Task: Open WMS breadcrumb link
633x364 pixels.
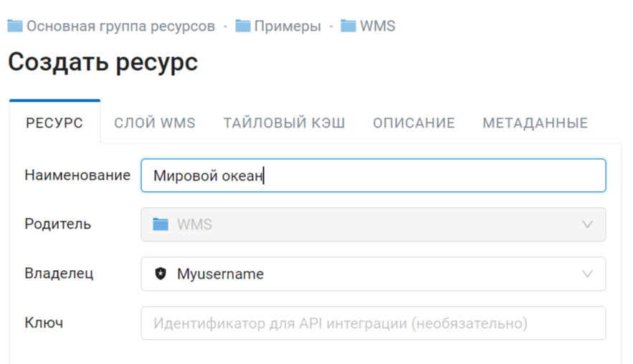Action: [378, 27]
